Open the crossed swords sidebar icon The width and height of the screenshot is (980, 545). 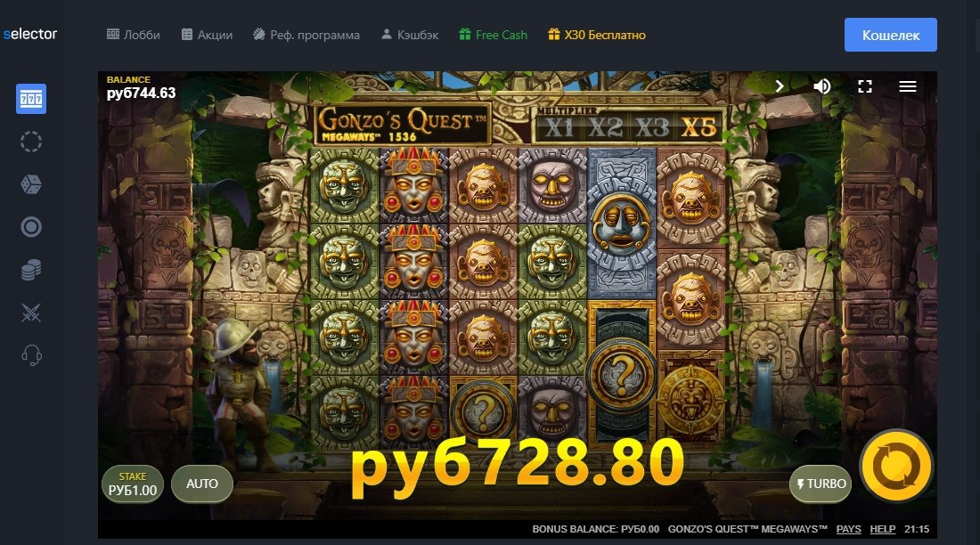[30, 313]
